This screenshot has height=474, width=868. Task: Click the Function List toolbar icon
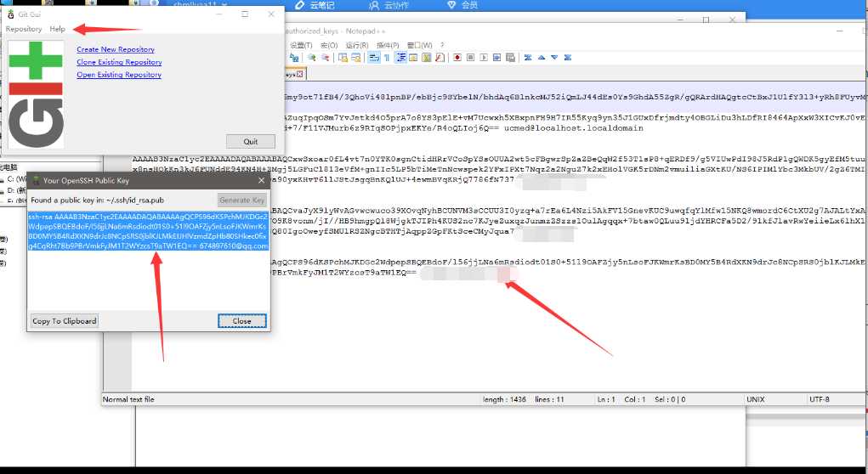click(440, 58)
